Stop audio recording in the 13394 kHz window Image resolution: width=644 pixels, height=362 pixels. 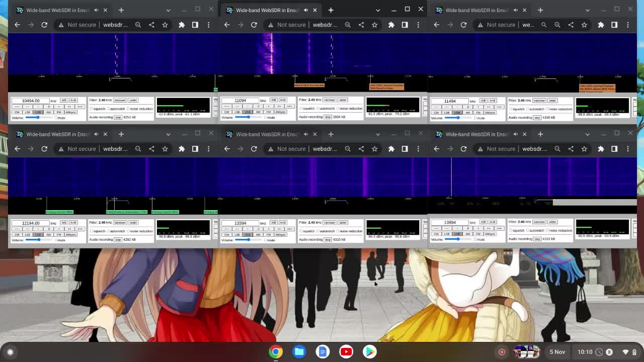[x=328, y=239]
